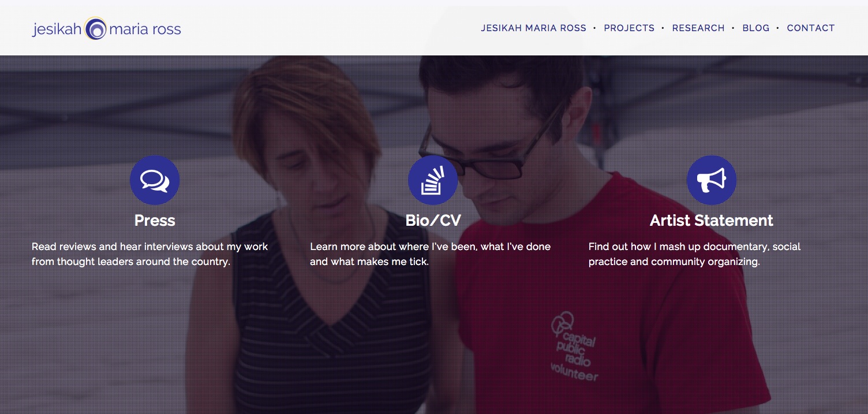Open the Blog navigation link

756,28
